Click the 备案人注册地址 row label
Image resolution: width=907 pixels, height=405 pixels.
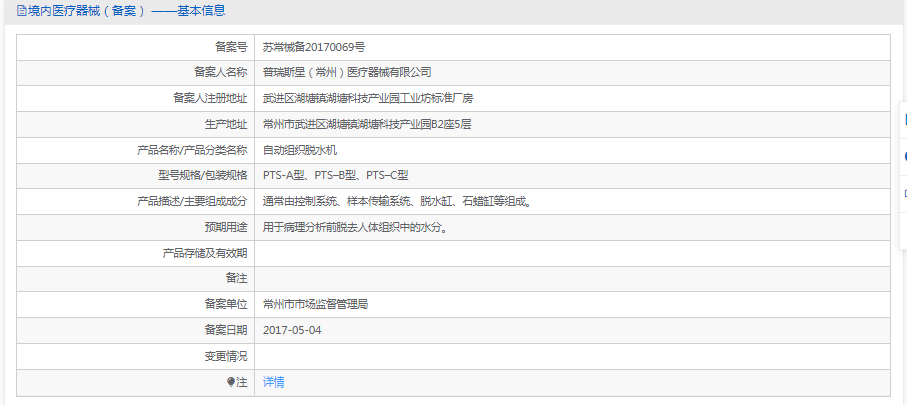click(x=210, y=98)
